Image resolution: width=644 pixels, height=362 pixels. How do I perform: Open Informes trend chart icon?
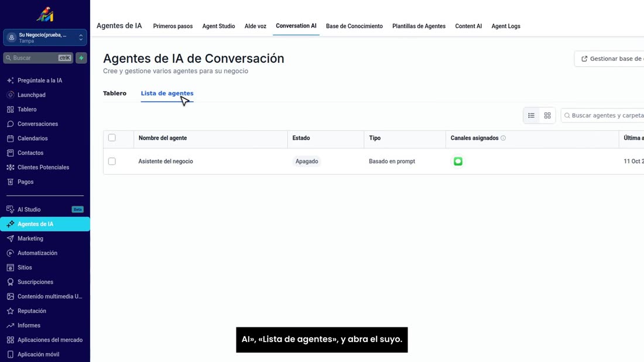[11, 326]
